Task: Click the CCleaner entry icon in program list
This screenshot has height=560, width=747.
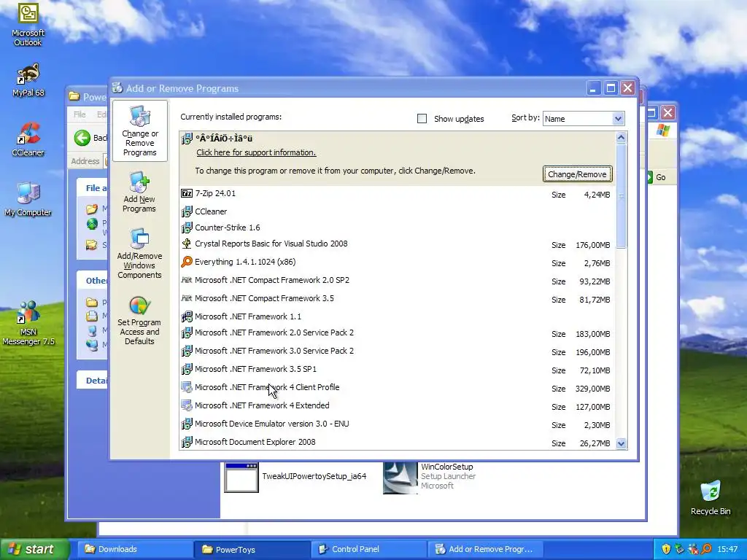Action: click(187, 211)
